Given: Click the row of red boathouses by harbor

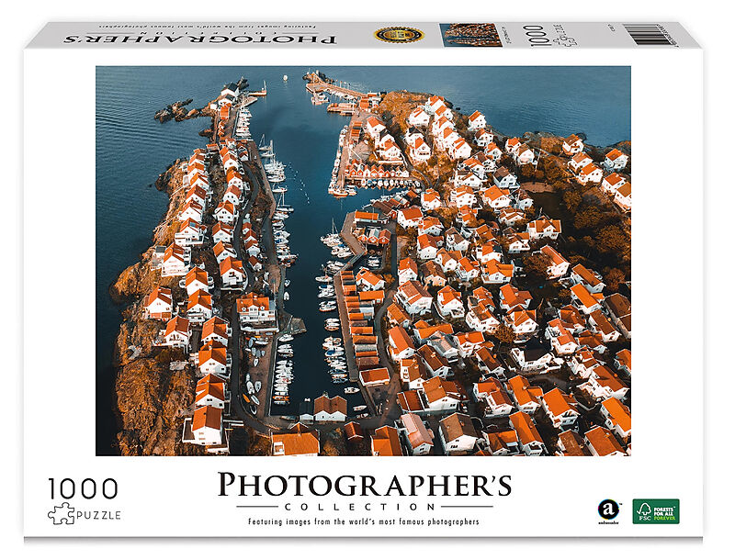Looking at the screenshot, I should [379, 174].
